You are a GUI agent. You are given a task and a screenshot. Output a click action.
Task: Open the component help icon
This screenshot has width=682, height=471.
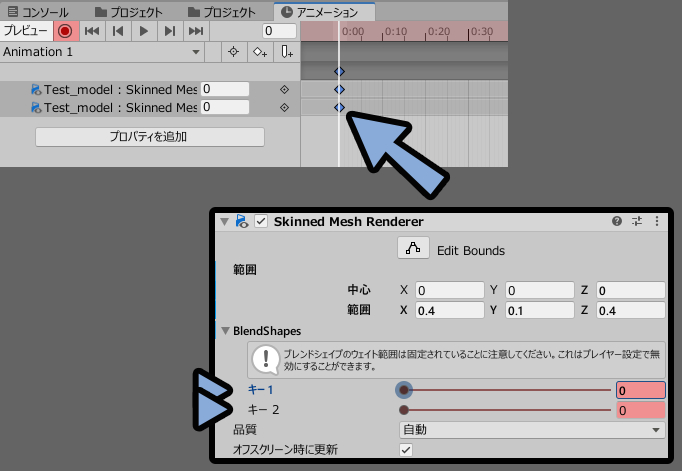click(x=617, y=221)
